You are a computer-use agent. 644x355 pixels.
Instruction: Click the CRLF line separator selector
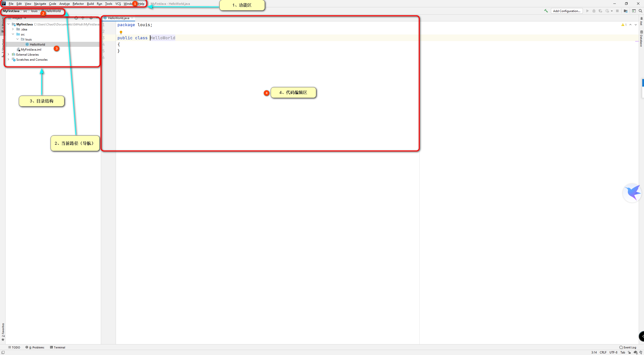click(x=603, y=352)
